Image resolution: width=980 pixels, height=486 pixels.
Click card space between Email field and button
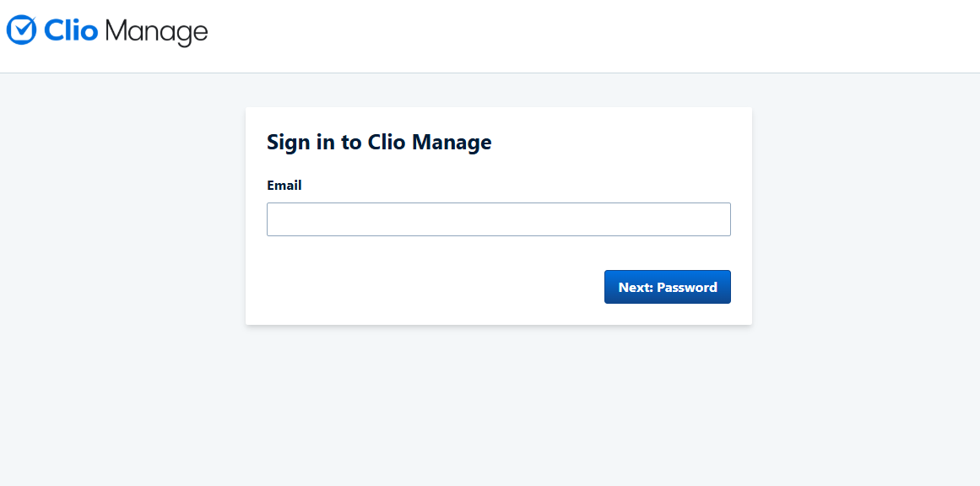point(498,252)
